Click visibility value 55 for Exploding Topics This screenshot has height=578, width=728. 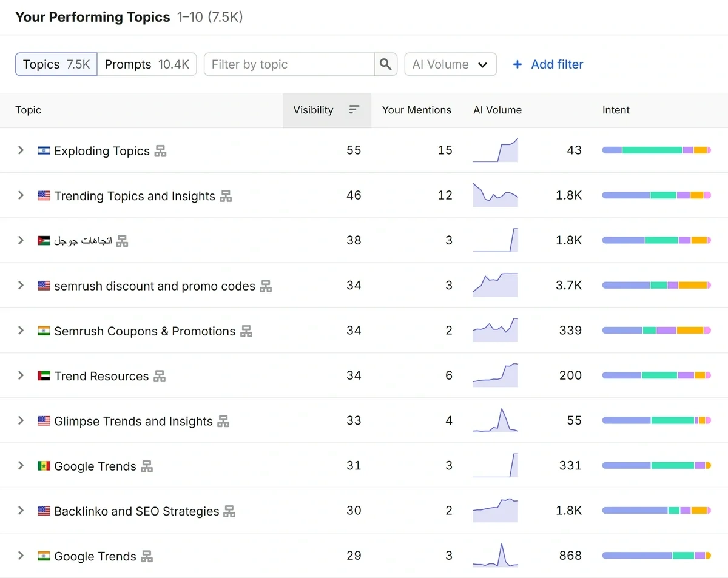(x=354, y=150)
